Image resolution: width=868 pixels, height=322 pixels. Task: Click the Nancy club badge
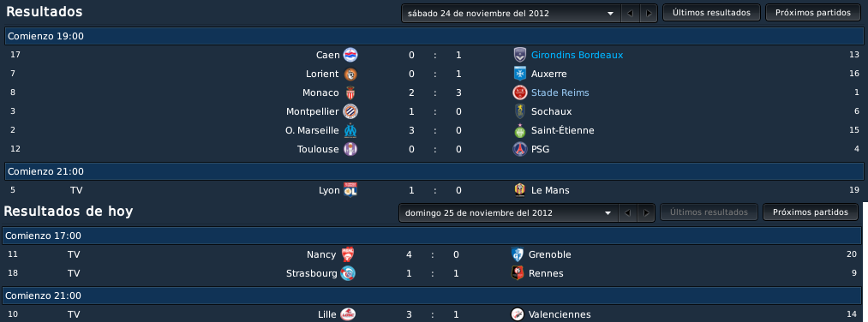click(348, 254)
